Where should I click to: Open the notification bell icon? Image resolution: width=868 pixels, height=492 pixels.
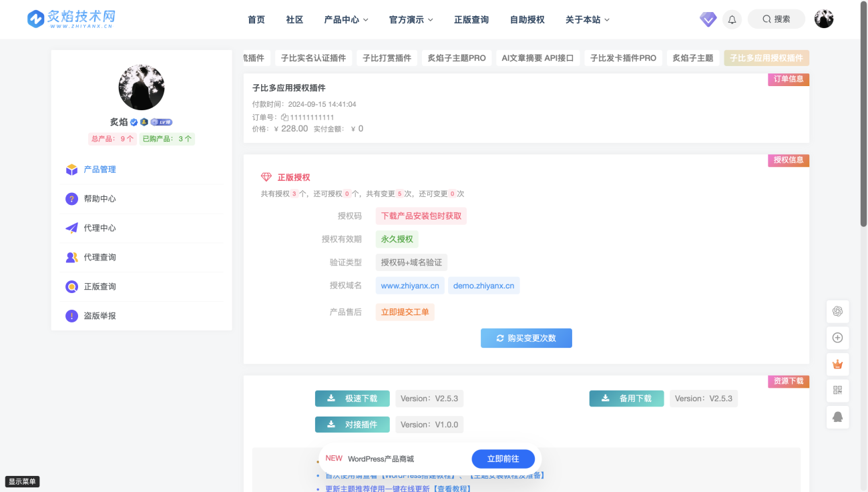pyautogui.click(x=732, y=19)
